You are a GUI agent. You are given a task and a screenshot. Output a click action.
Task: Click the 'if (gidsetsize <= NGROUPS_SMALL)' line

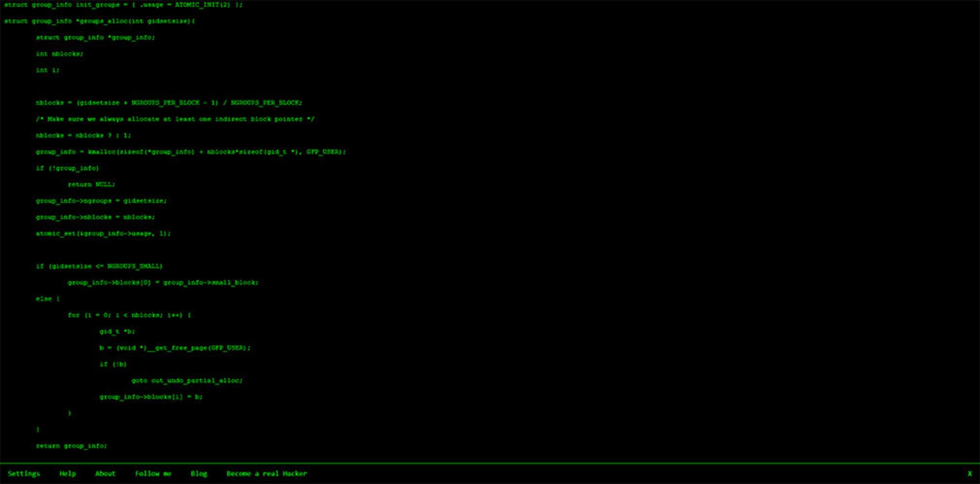click(99, 266)
